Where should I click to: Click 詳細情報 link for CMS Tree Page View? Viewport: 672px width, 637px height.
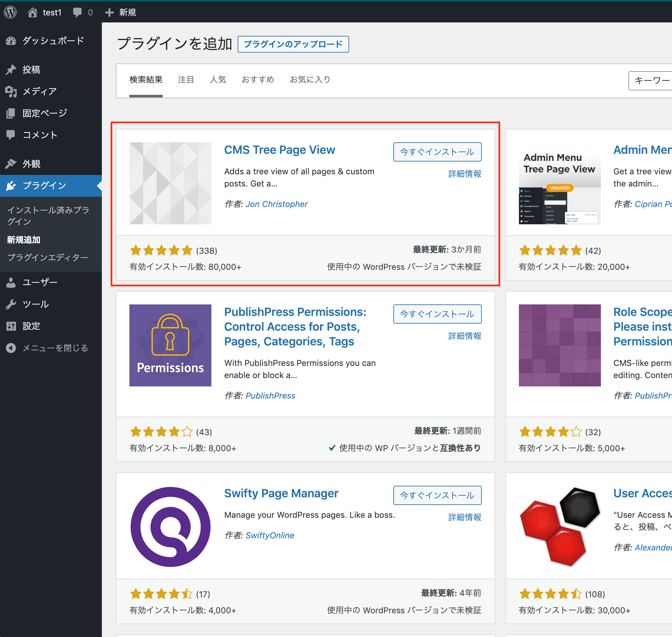[464, 174]
